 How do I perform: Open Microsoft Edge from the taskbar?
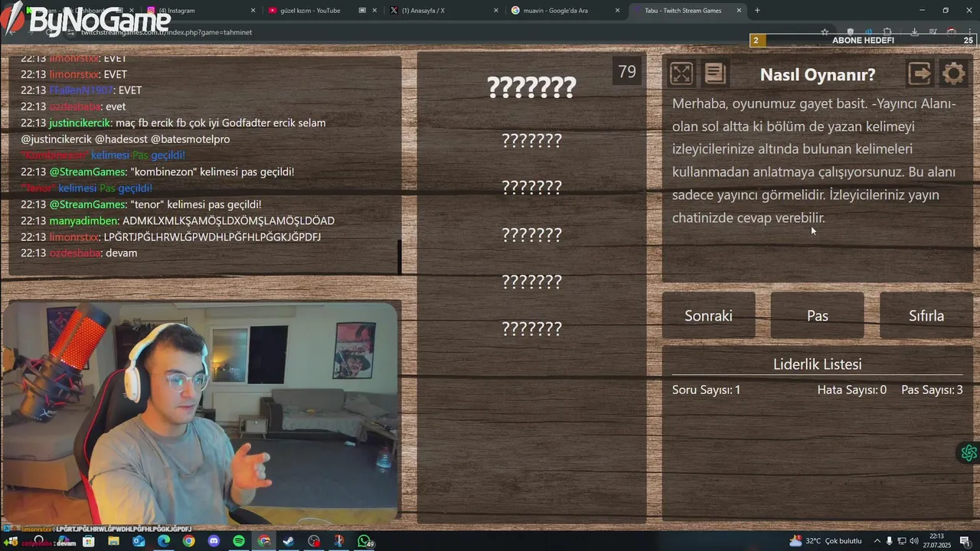click(164, 541)
